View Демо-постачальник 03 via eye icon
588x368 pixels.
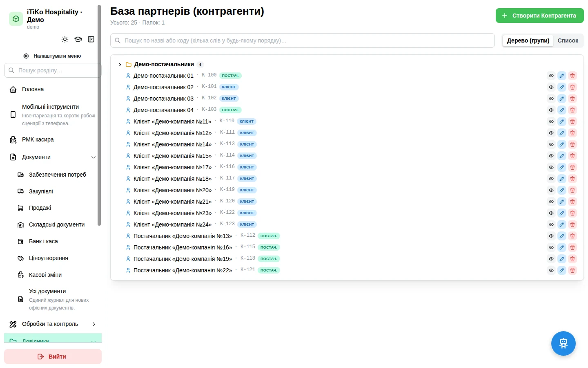(551, 99)
